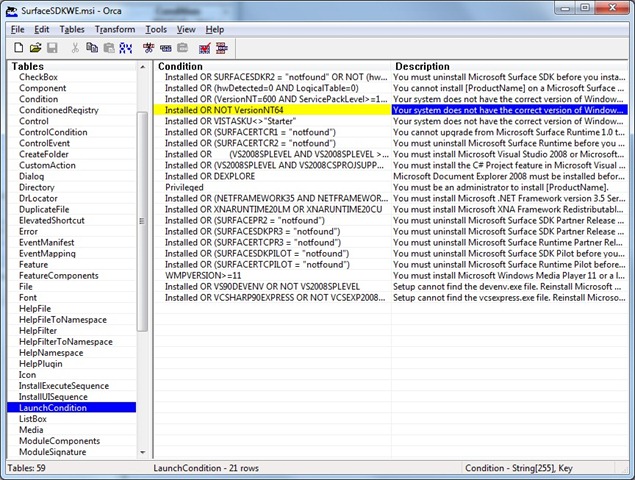Screen dimensions: 635x480
Task: Click the Copy Row toolbar icon
Action: point(166,48)
